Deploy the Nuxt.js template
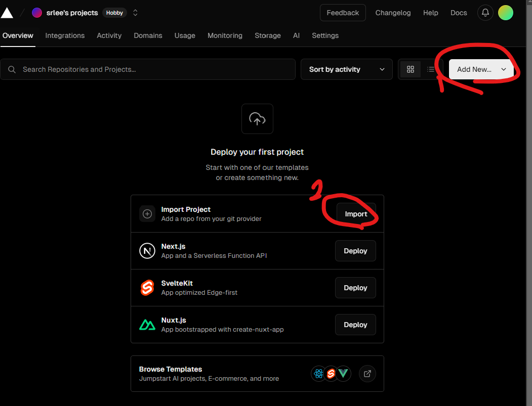 pyautogui.click(x=355, y=325)
